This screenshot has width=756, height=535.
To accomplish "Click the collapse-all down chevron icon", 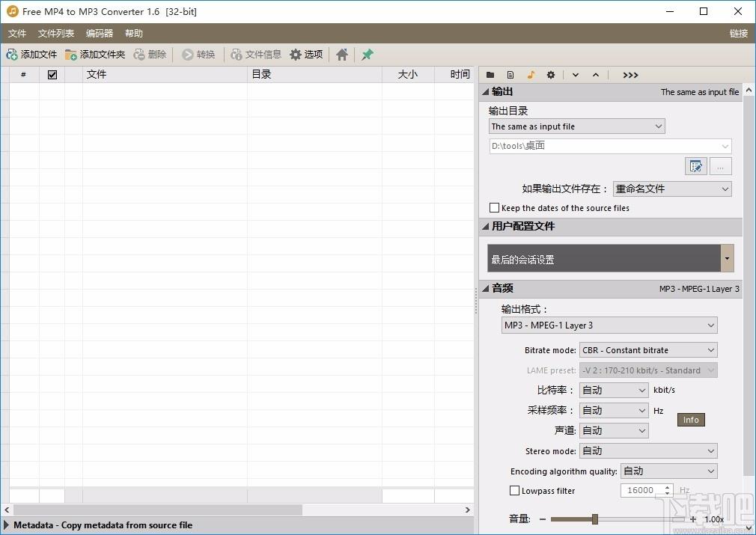I will click(x=576, y=75).
